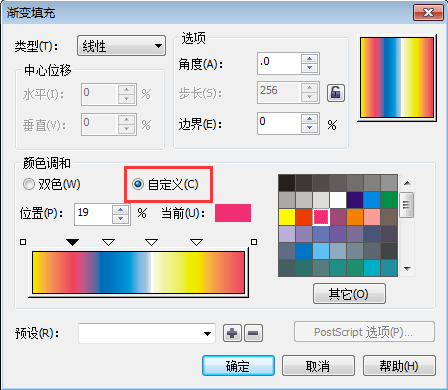This screenshot has width=448, height=390.
Task: Click the right end square gradient handle
Action: point(254,242)
